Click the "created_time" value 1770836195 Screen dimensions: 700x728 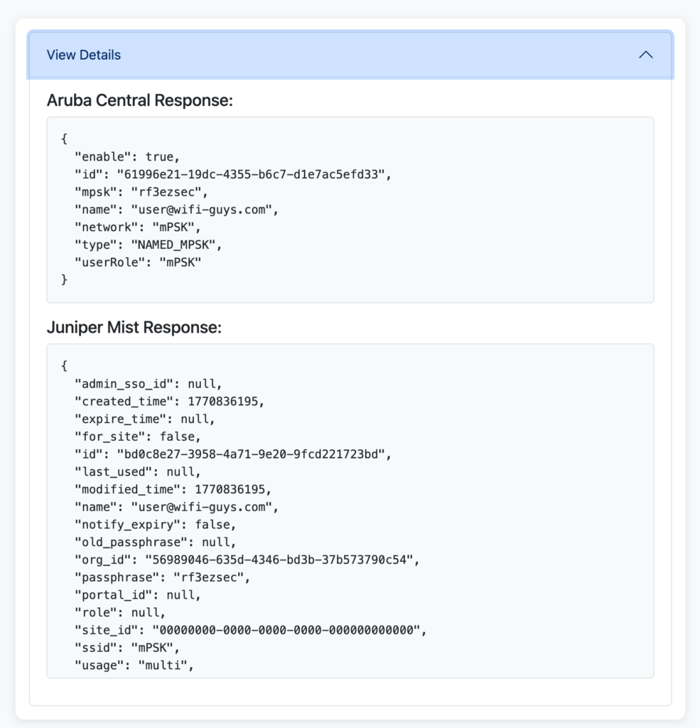click(x=225, y=401)
